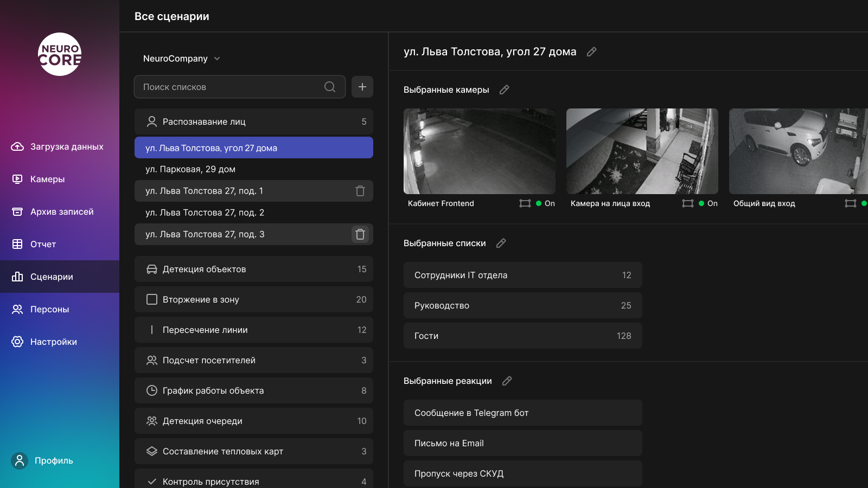
Task: Expand the Вторжение в зону group
Action: (x=253, y=299)
